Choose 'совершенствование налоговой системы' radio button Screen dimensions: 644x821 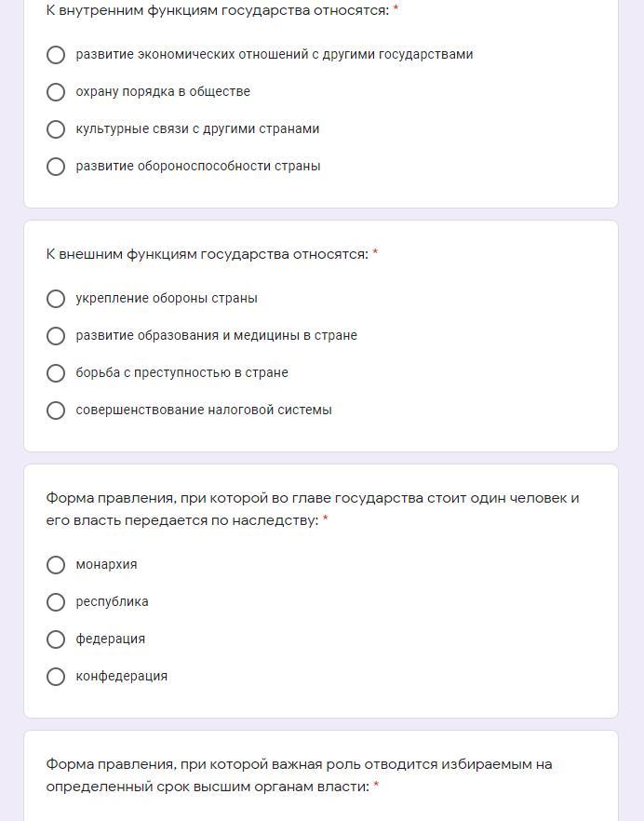click(x=56, y=410)
